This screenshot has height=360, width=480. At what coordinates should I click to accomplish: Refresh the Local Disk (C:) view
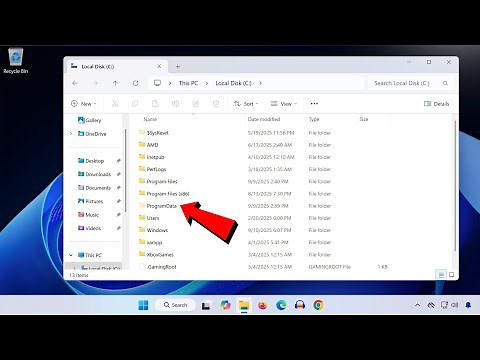(136, 83)
